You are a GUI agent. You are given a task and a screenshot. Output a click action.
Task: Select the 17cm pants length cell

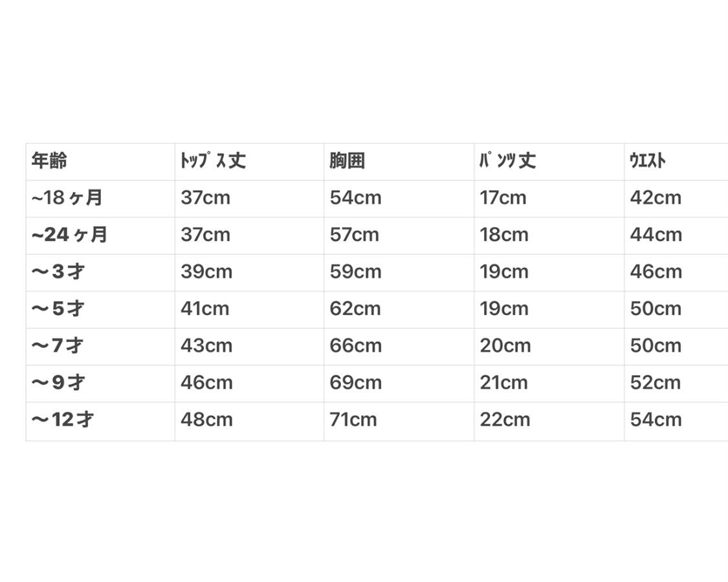503,198
